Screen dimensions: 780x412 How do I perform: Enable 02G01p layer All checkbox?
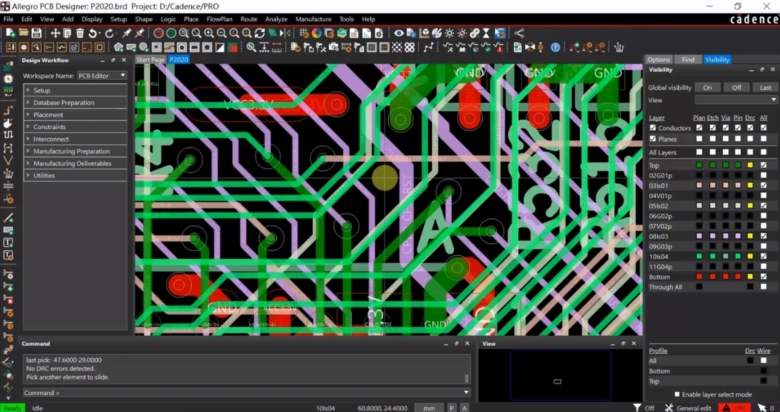coord(764,175)
